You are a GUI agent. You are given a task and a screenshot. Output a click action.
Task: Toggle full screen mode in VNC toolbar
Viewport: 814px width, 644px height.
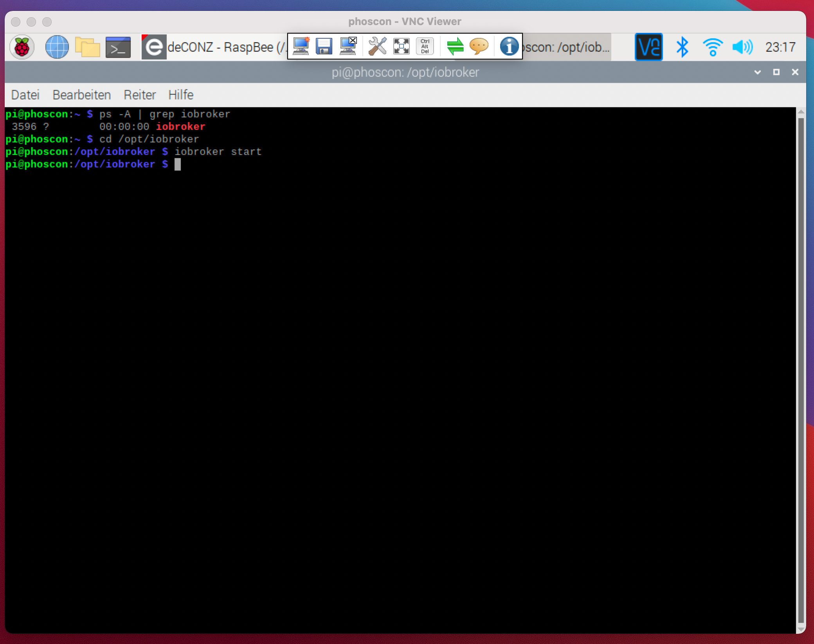pyautogui.click(x=401, y=47)
